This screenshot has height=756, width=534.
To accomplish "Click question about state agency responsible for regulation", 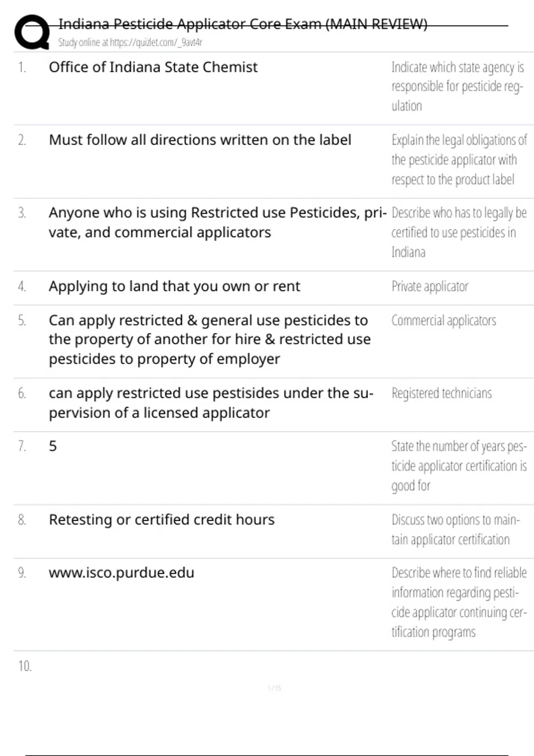I will coord(457,86).
